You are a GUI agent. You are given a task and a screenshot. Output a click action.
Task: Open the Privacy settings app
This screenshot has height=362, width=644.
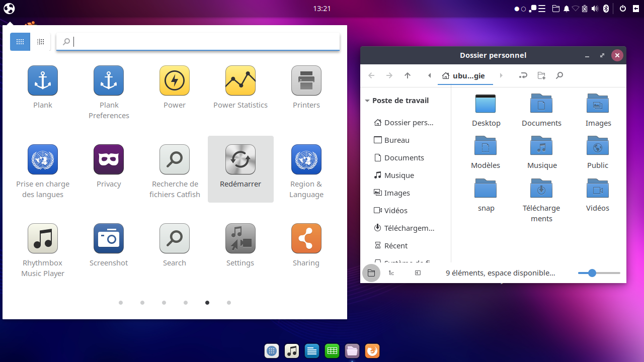109,160
